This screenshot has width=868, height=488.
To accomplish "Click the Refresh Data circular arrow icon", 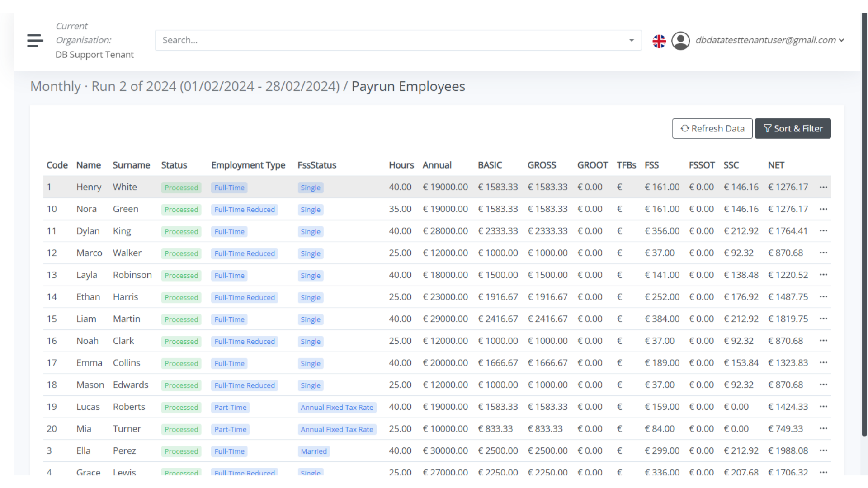I will point(684,128).
